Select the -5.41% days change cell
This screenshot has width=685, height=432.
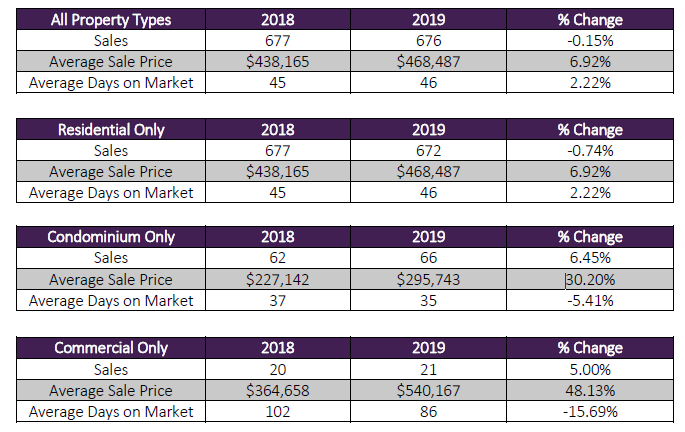point(589,300)
